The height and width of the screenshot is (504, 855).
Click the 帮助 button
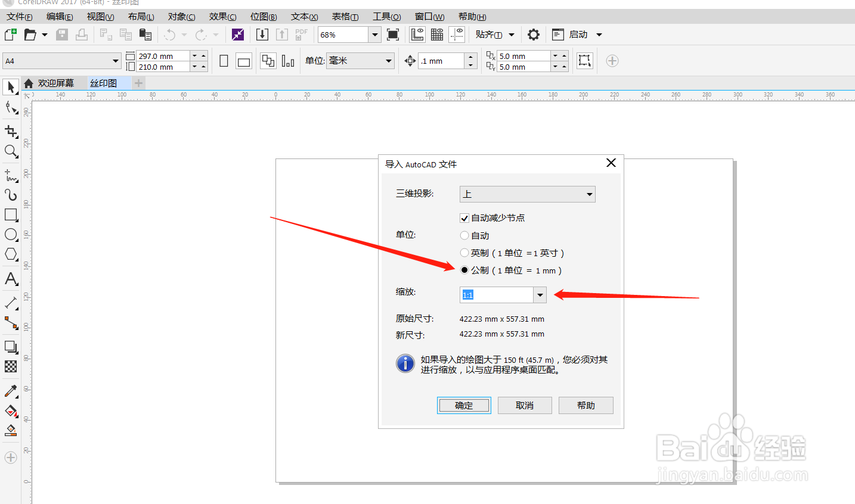pos(586,405)
